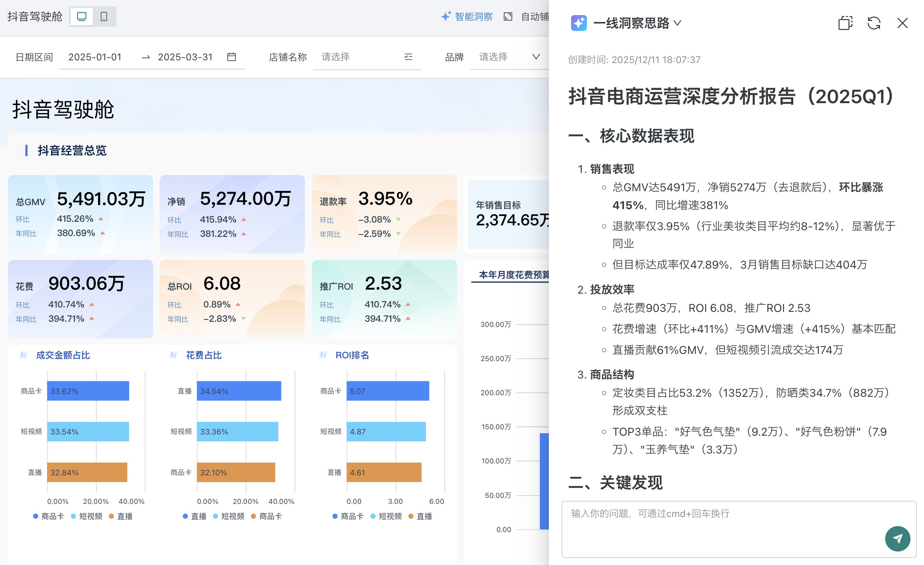
Task: Expand the 品牌 brand dropdown
Action: (x=536, y=57)
